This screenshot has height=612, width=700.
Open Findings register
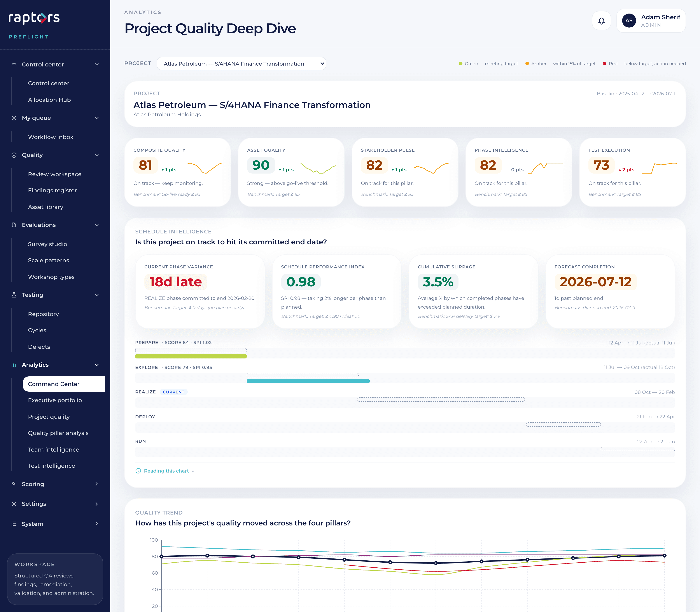tap(64, 190)
